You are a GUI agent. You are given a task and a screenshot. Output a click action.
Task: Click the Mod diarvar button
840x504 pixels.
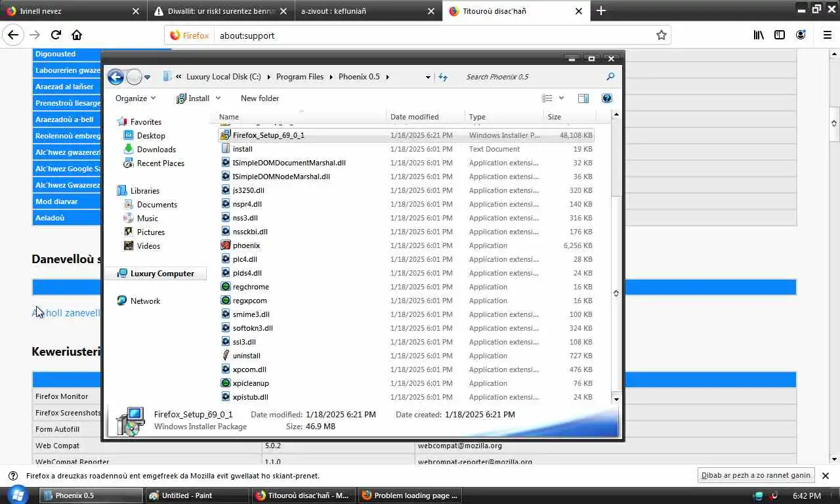(68, 201)
